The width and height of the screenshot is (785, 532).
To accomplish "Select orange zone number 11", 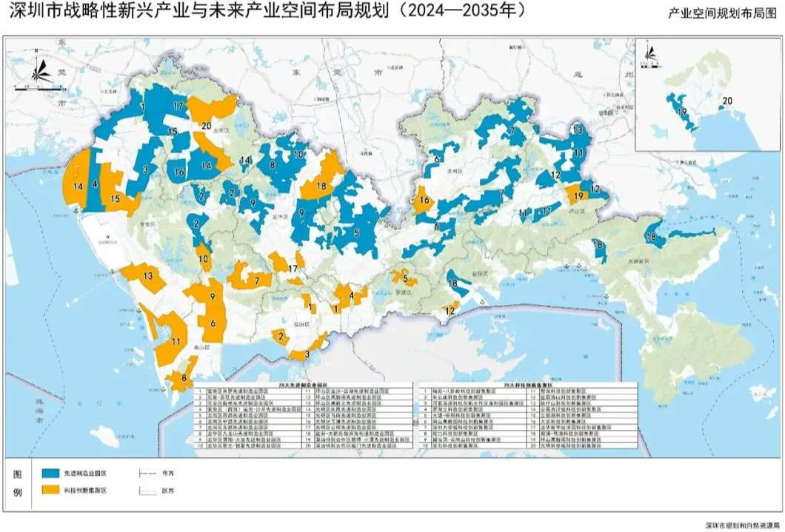I will [x=176, y=342].
